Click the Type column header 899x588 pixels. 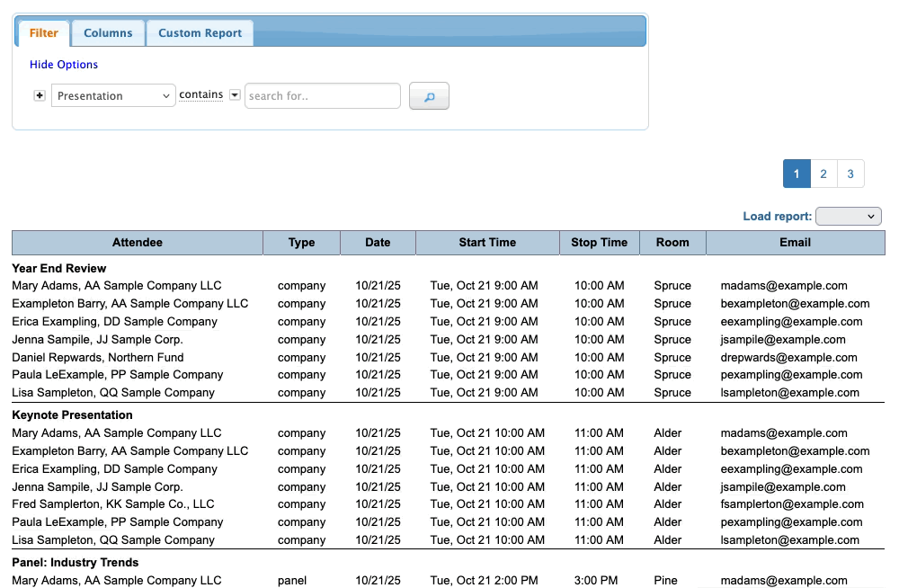(x=302, y=243)
